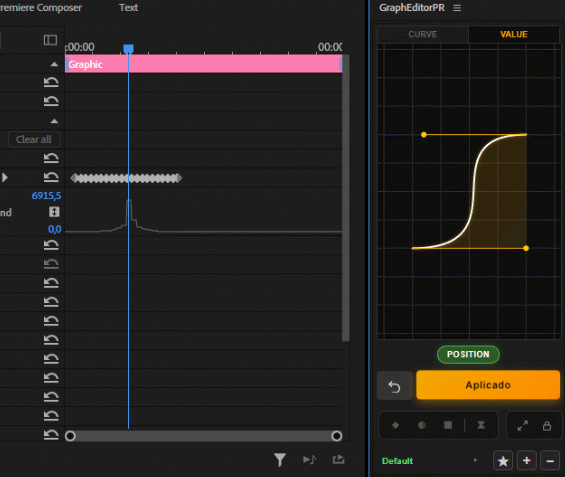Remove preset with the minus button
This screenshot has height=477, width=565.
(550, 460)
